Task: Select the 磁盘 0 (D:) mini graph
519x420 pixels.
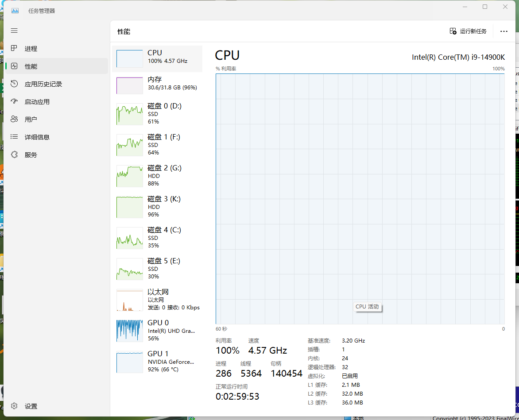Action: click(x=129, y=114)
